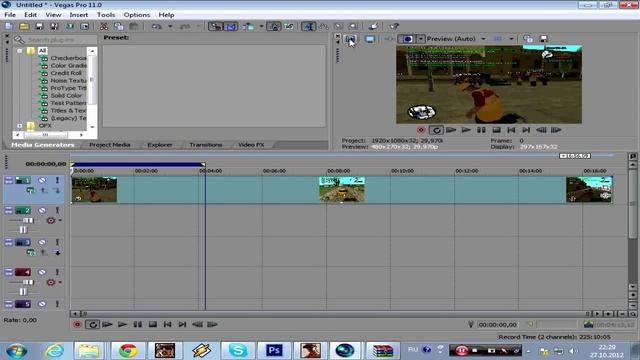Open the Insert menu
Viewport: 640px width, 360px height.
point(78,15)
